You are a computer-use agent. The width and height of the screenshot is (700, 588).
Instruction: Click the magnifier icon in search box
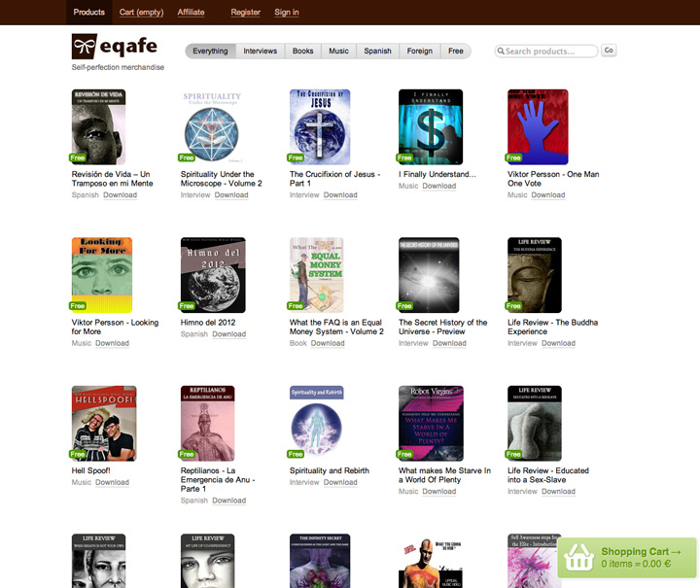click(x=501, y=51)
